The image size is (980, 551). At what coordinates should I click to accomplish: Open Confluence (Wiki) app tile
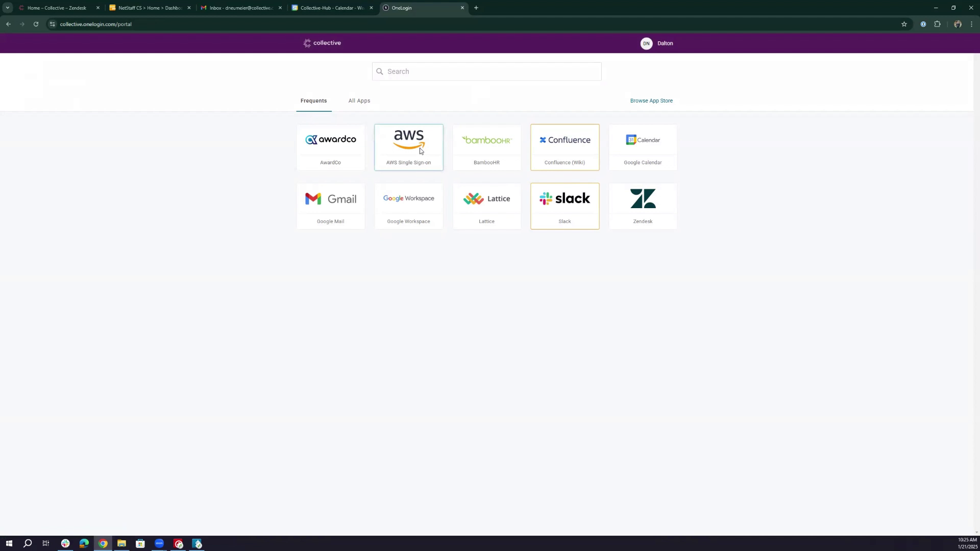(565, 147)
